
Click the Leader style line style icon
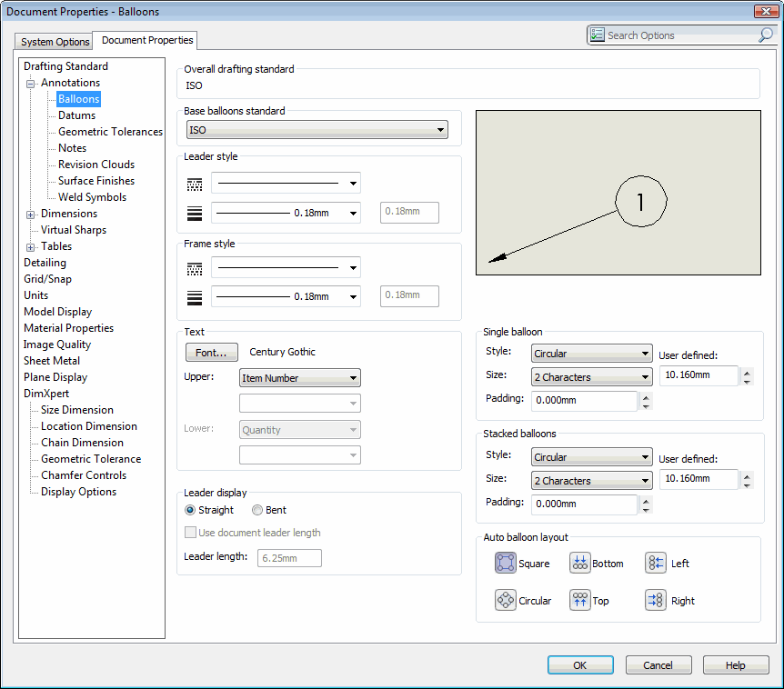[195, 185]
